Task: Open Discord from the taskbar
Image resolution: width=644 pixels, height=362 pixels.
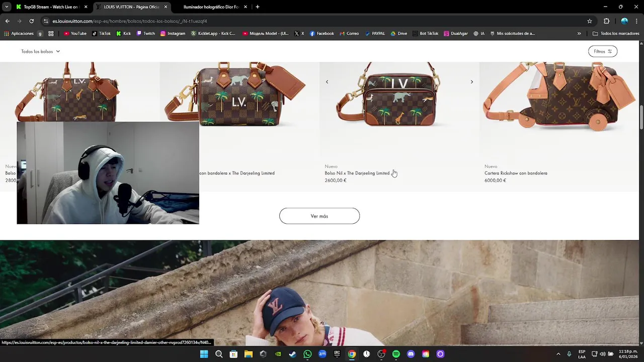Action: [411, 354]
